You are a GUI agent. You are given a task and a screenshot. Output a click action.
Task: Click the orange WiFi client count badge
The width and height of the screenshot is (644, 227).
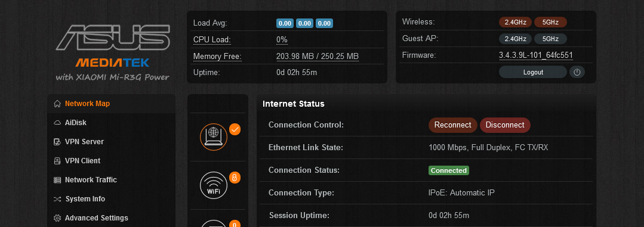tap(235, 178)
